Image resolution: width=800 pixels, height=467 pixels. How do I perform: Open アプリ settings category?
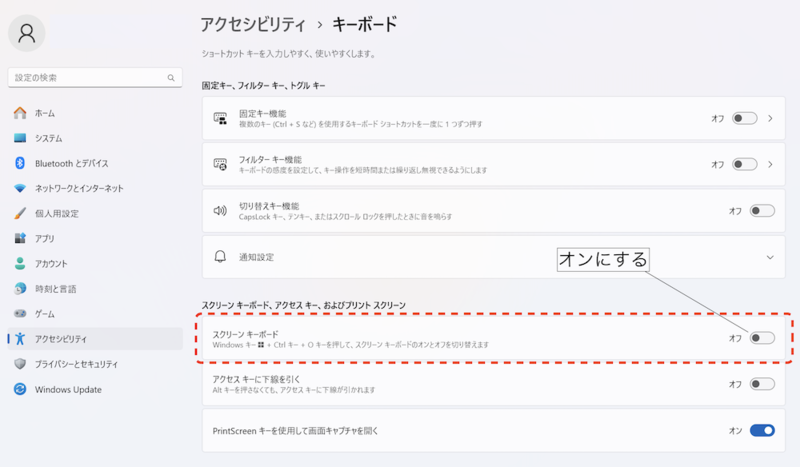(x=95, y=238)
